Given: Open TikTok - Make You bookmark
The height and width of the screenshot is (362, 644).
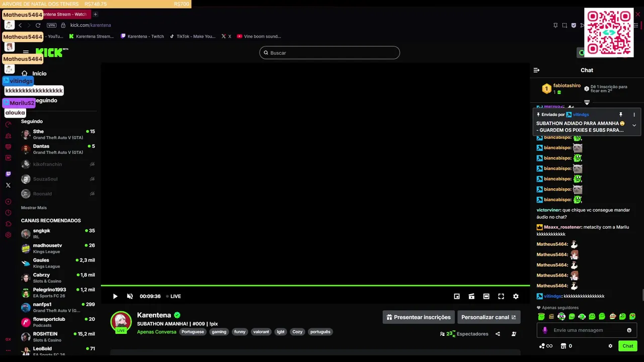Looking at the screenshot, I should click(x=193, y=36).
